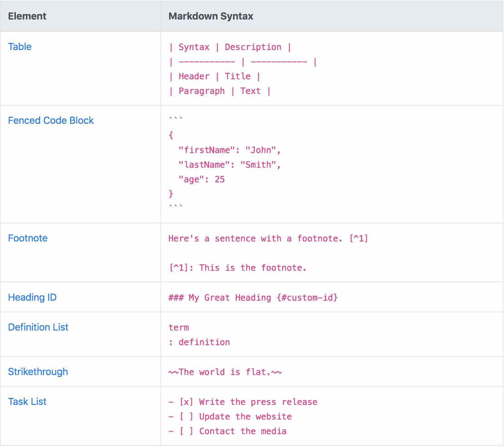Click '- [x] Write the press release' line
The image size is (504, 447).
[243, 402]
